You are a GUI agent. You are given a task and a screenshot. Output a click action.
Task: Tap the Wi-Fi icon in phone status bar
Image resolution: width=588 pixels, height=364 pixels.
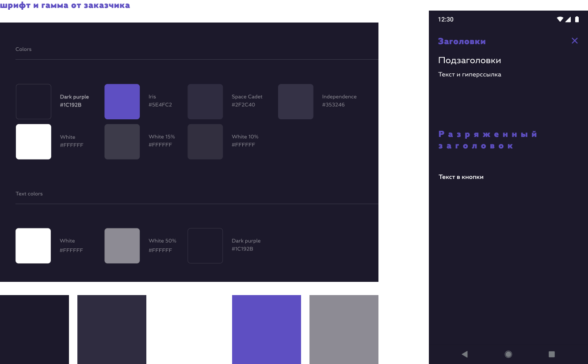[560, 19]
